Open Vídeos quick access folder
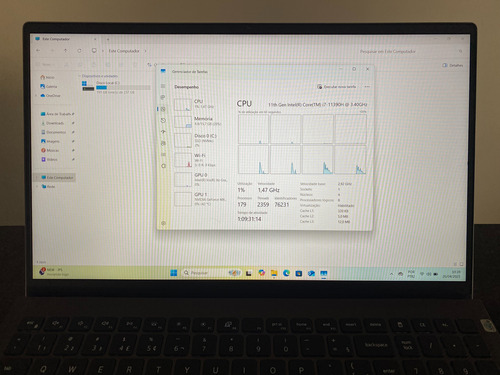The height and width of the screenshot is (375, 500). coord(49,159)
